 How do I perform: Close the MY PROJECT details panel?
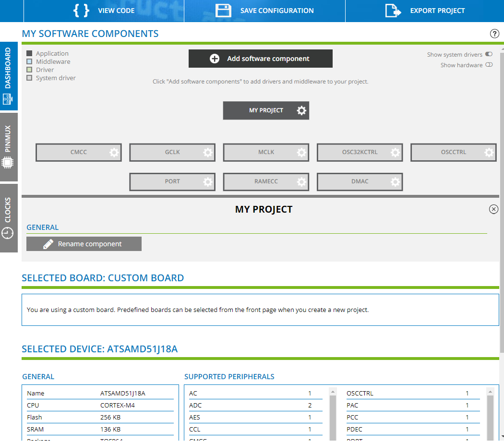(x=493, y=209)
